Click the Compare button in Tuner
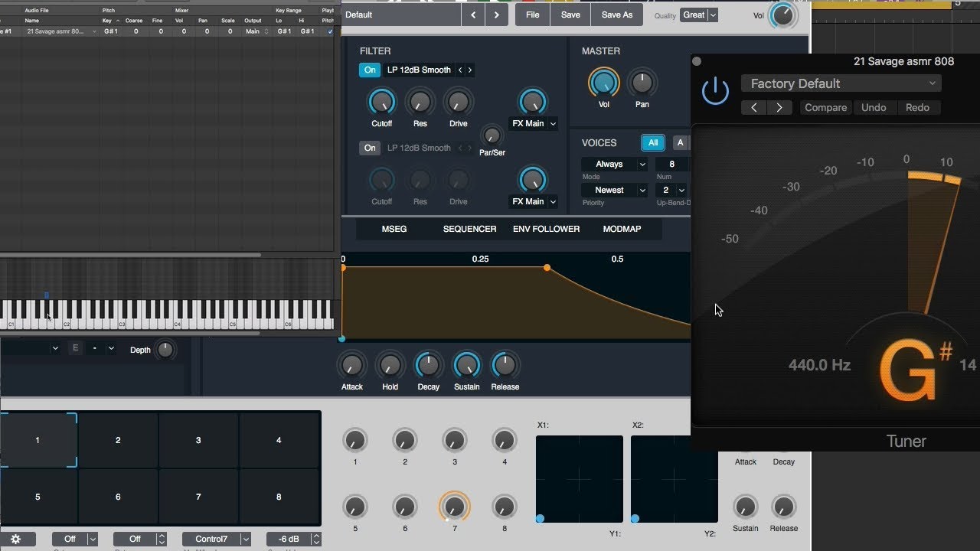The height and width of the screenshot is (551, 980). point(825,108)
